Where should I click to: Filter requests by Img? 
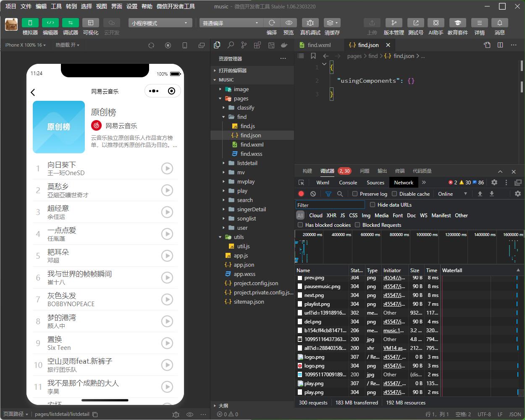tap(366, 215)
